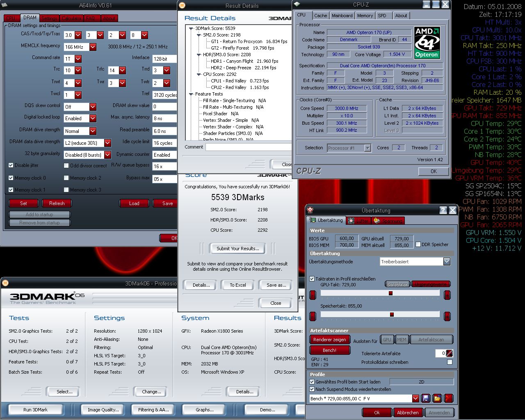Click the open profile folder icon
Screen dimensions: 525x420
tap(437, 398)
